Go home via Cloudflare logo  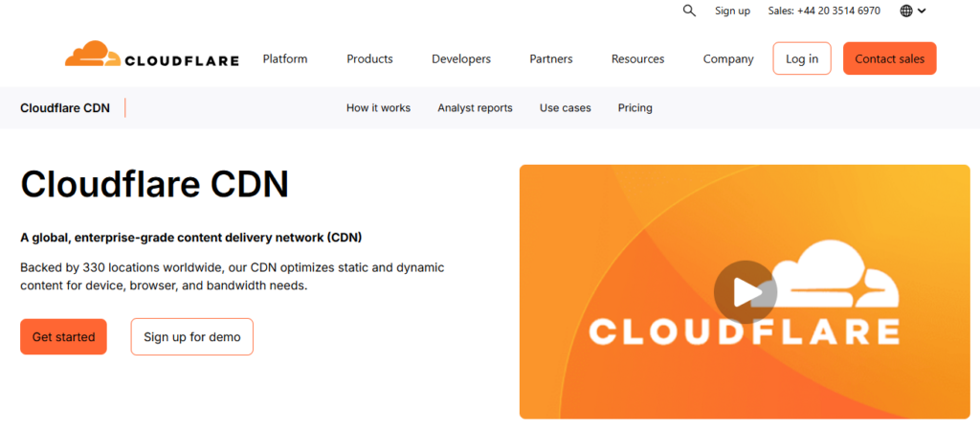point(152,55)
